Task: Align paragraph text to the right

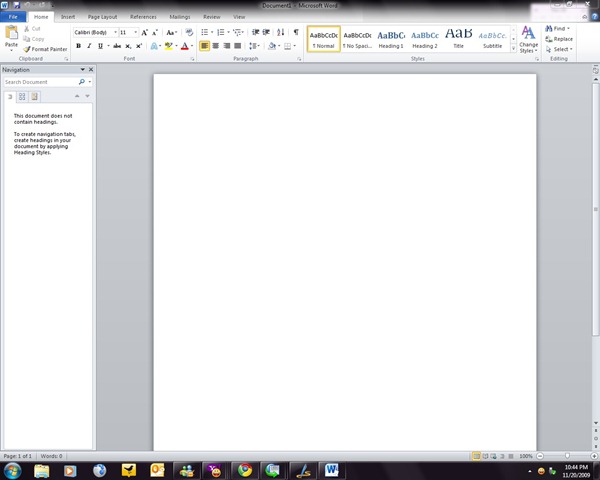Action: pyautogui.click(x=227, y=46)
